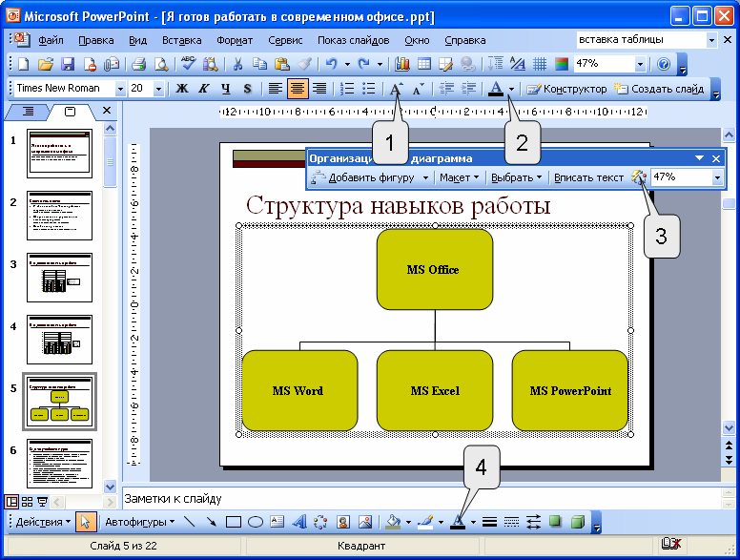
Task: Run the spelling check (ABC icon)
Action: (188, 64)
